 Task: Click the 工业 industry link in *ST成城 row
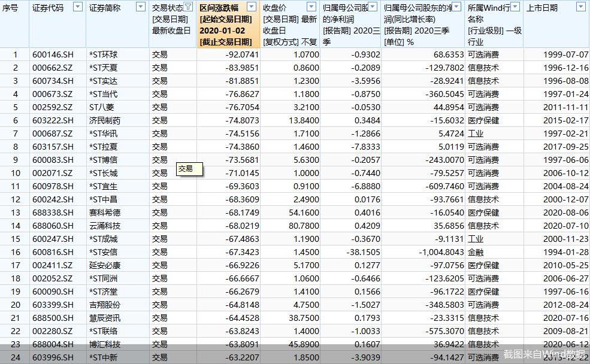tap(476, 239)
